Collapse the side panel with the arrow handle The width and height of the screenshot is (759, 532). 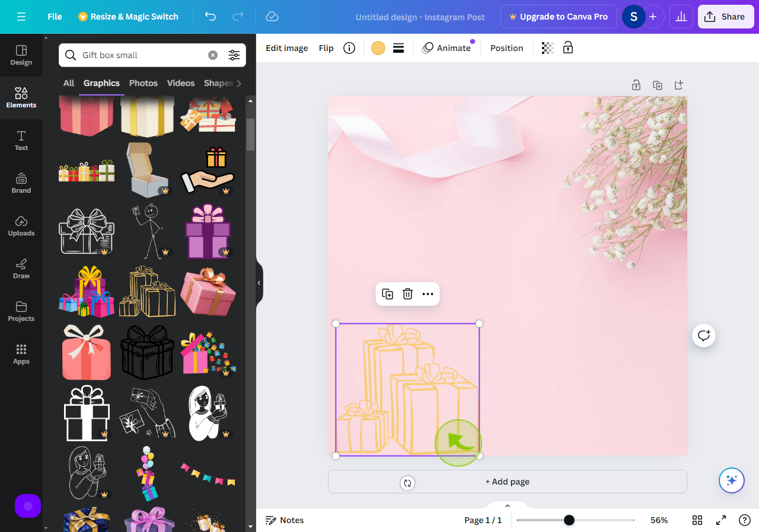(259, 283)
